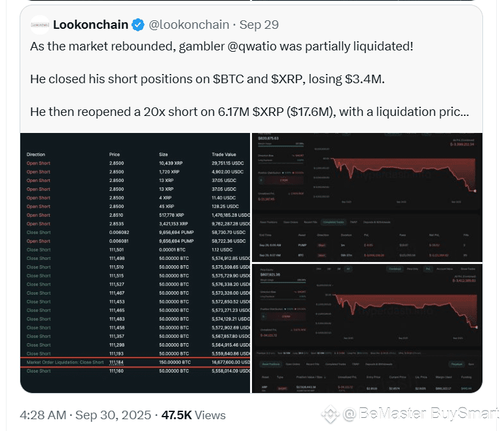Select the highlighted Asset Positions tab

tap(271, 364)
